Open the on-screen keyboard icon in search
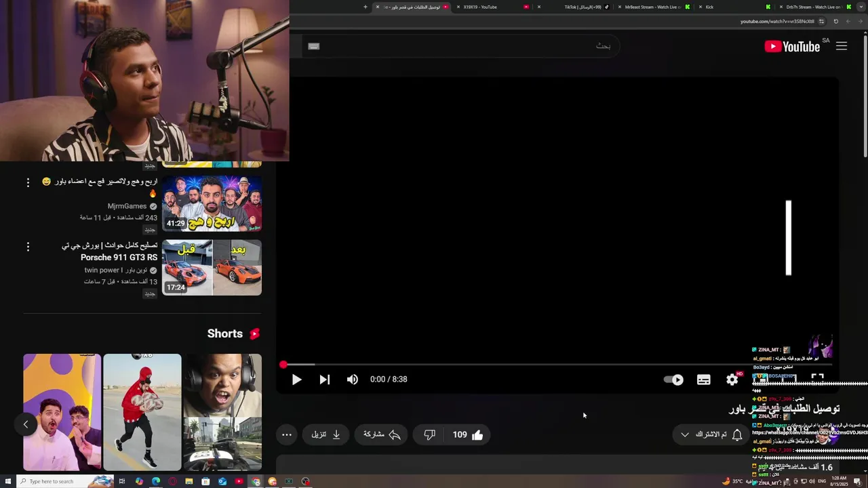Viewport: 868px width, 488px height. pyautogui.click(x=313, y=46)
